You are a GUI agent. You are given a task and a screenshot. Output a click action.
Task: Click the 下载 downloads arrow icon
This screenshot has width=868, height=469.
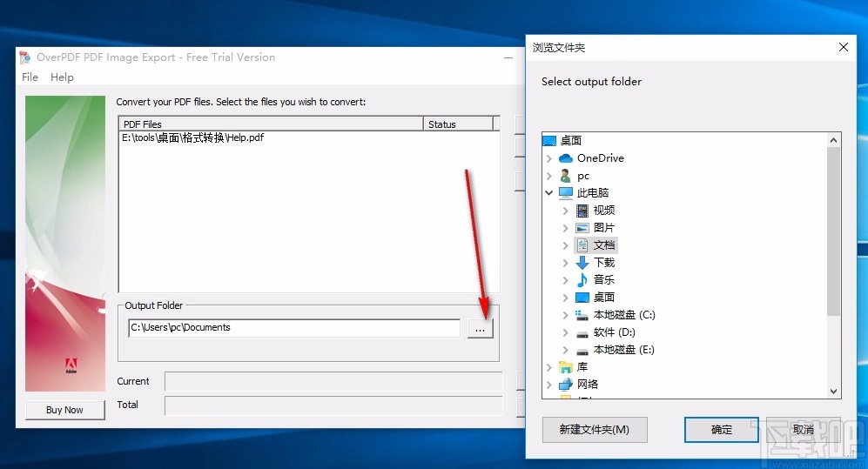[582, 263]
